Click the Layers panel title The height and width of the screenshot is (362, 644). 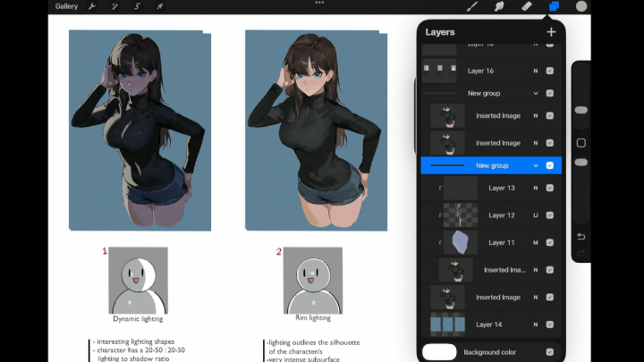[x=440, y=32]
